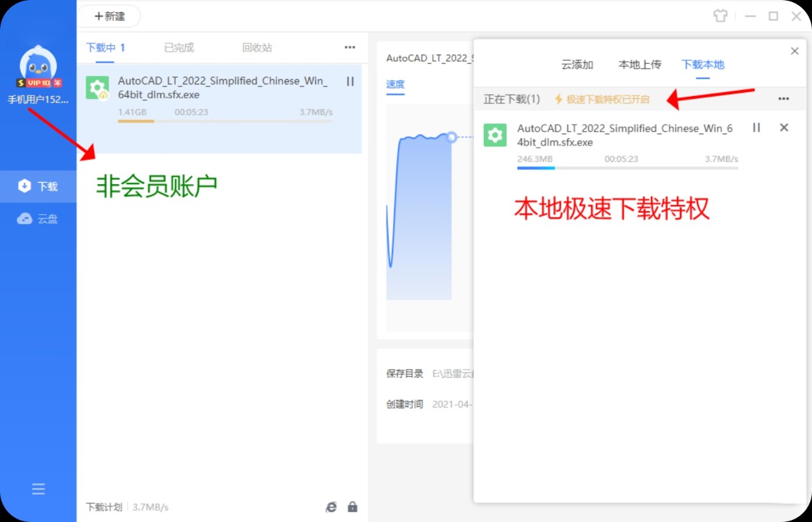Pause the download in popup list

pyautogui.click(x=757, y=127)
